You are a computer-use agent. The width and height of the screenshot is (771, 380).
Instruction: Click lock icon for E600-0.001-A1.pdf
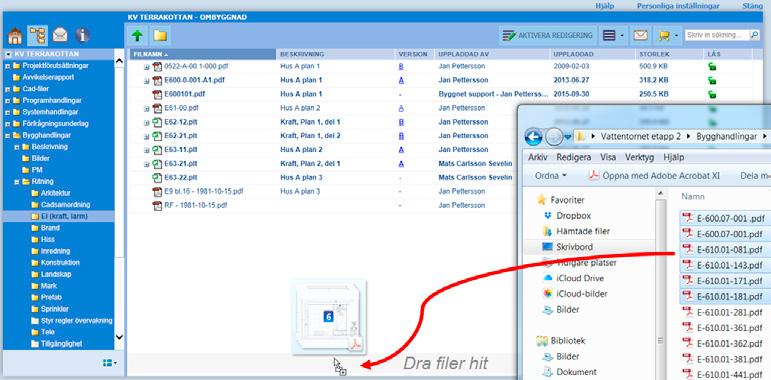712,80
